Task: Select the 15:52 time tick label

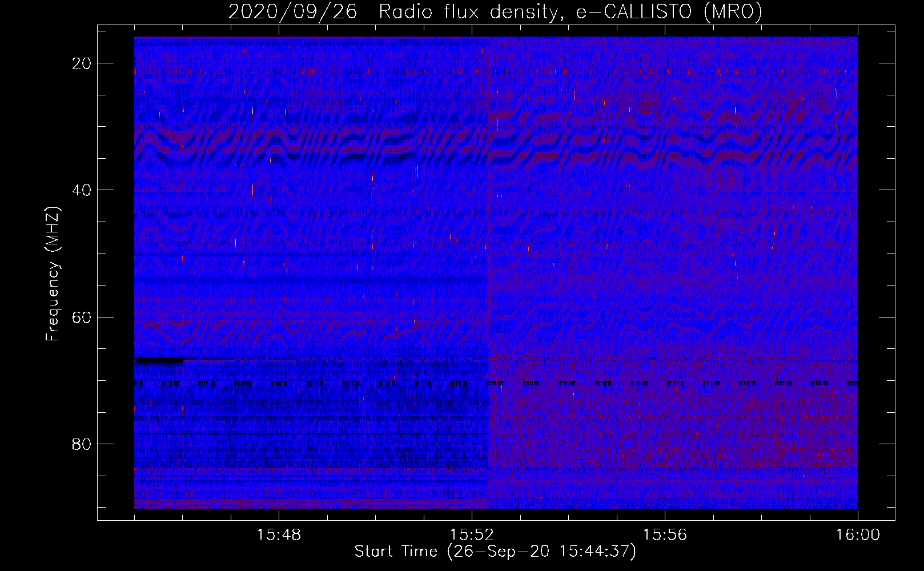Action: [472, 535]
